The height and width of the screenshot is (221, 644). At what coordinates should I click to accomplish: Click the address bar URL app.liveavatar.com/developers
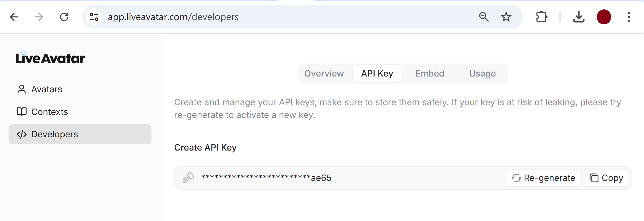pos(173,17)
